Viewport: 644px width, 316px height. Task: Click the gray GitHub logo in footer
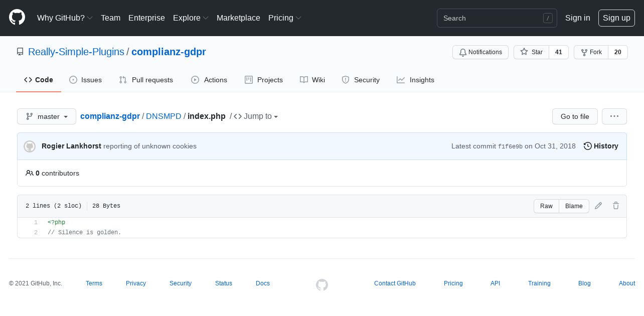pyautogui.click(x=322, y=285)
